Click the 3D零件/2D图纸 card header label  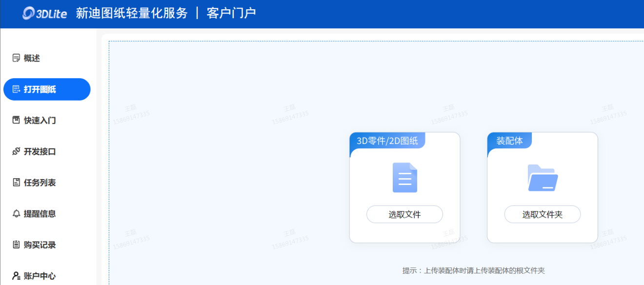pos(387,141)
